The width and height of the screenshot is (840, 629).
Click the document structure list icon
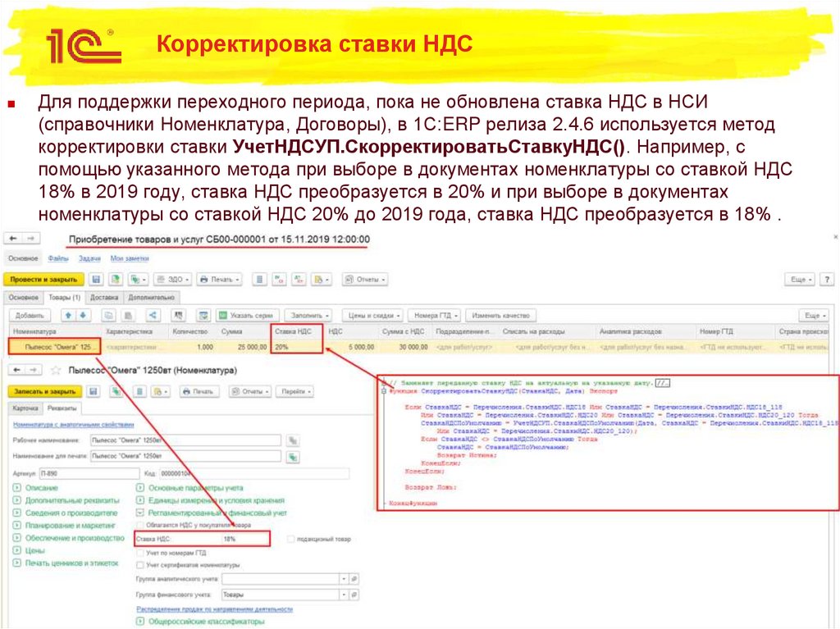click(x=260, y=279)
